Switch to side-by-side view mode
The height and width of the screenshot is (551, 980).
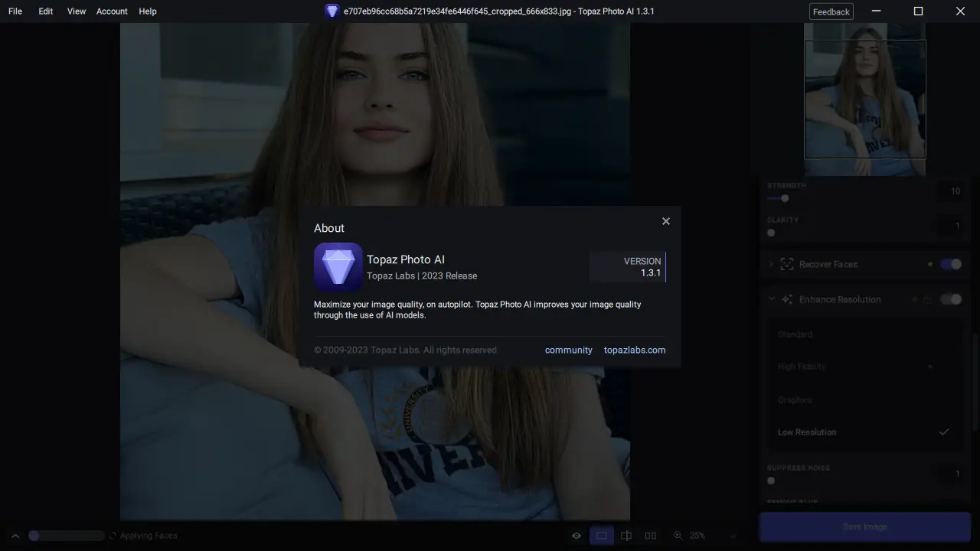click(x=651, y=536)
